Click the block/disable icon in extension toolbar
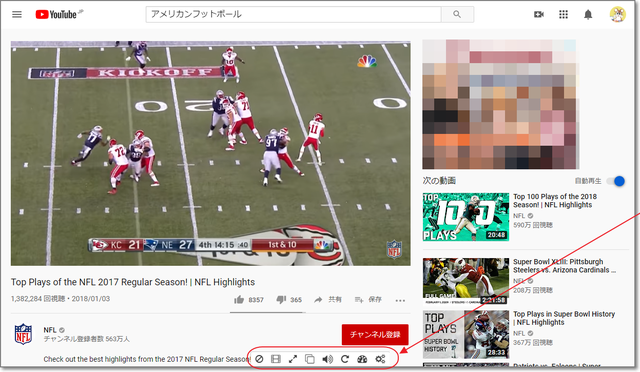 pos(259,359)
